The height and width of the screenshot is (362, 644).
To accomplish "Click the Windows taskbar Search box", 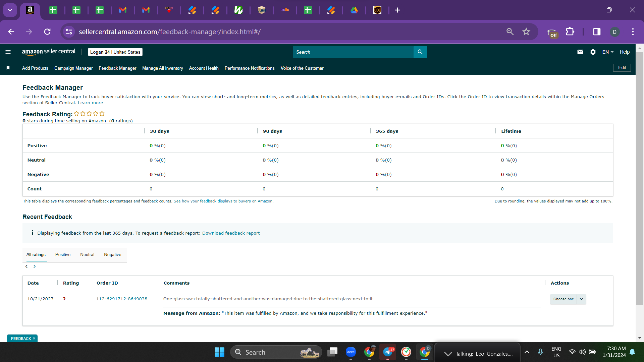I will click(276, 352).
